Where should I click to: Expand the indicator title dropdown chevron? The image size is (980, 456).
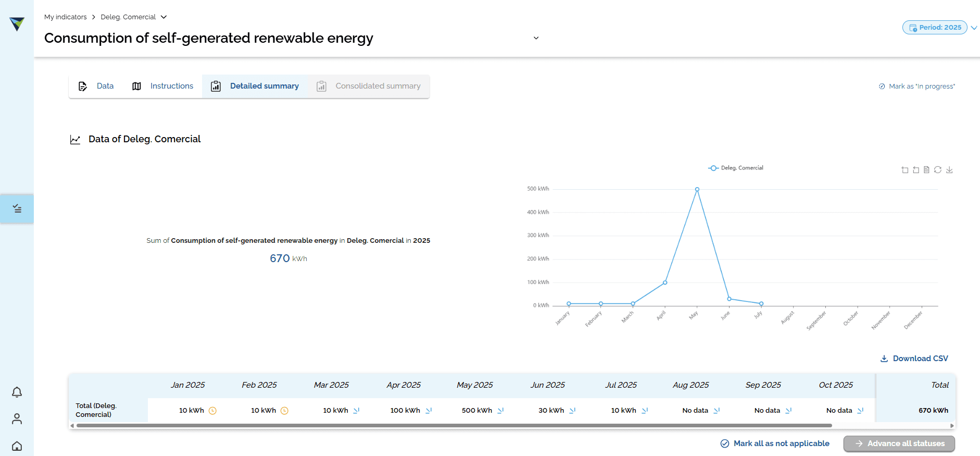pyautogui.click(x=536, y=38)
